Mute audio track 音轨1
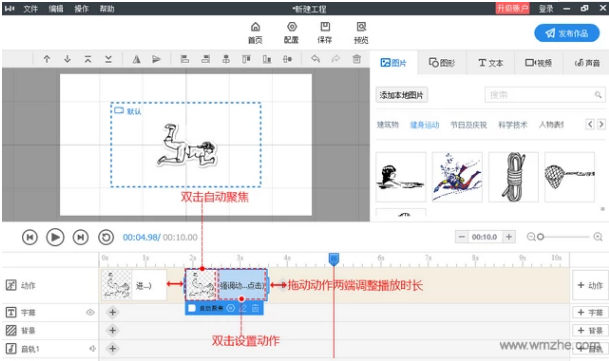This screenshot has width=609, height=361. point(92,349)
